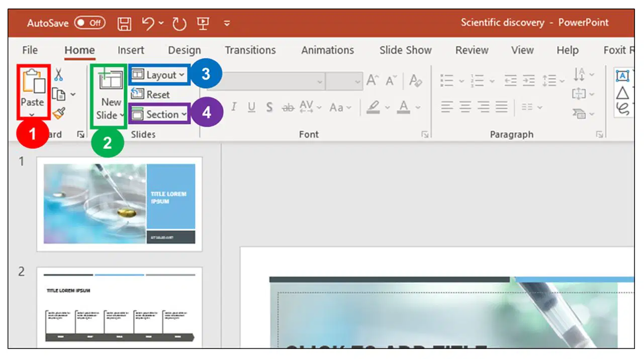The width and height of the screenshot is (644, 359).
Task: Align text right
Action: click(483, 106)
